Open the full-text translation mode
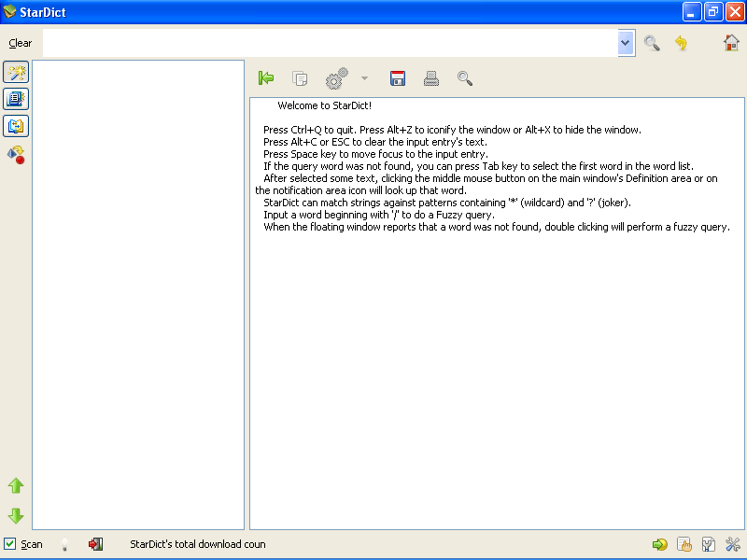747x560 pixels. click(x=15, y=126)
